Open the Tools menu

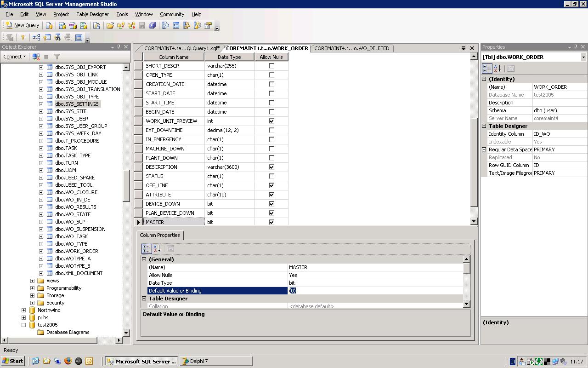point(122,14)
